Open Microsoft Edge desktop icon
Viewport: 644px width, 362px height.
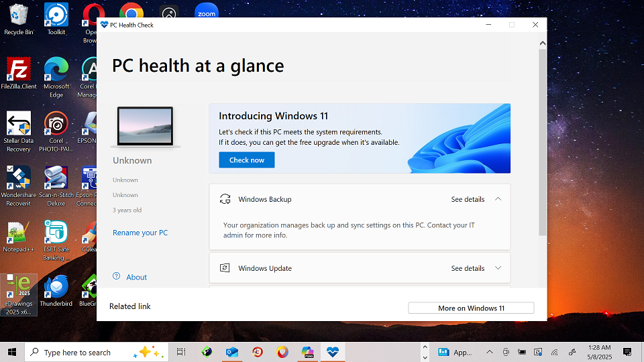click(56, 70)
